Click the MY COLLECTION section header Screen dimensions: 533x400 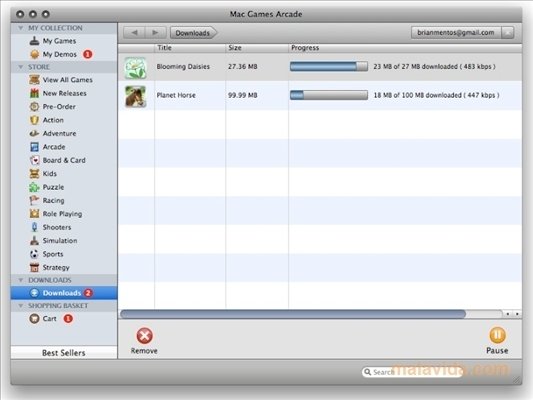click(64, 28)
